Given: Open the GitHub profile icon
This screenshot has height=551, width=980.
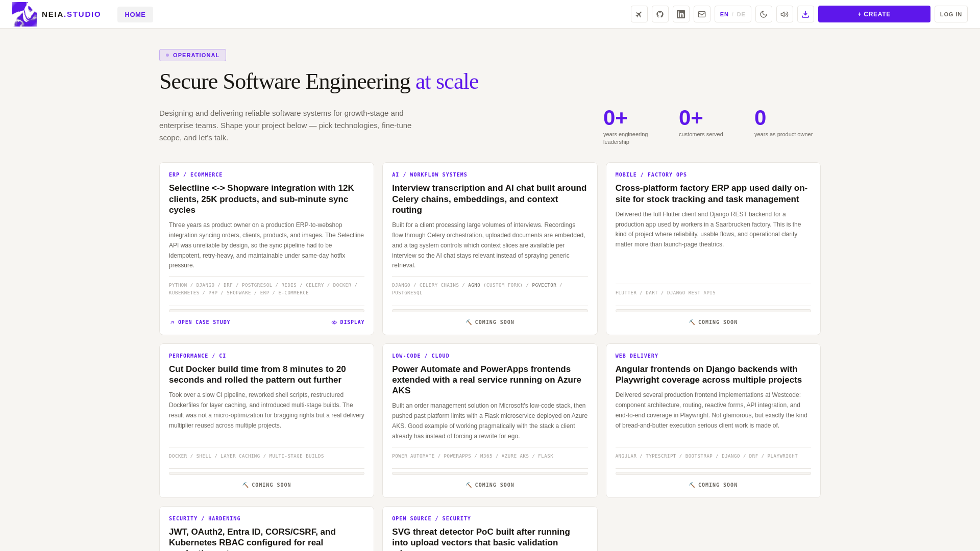Looking at the screenshot, I should [660, 14].
